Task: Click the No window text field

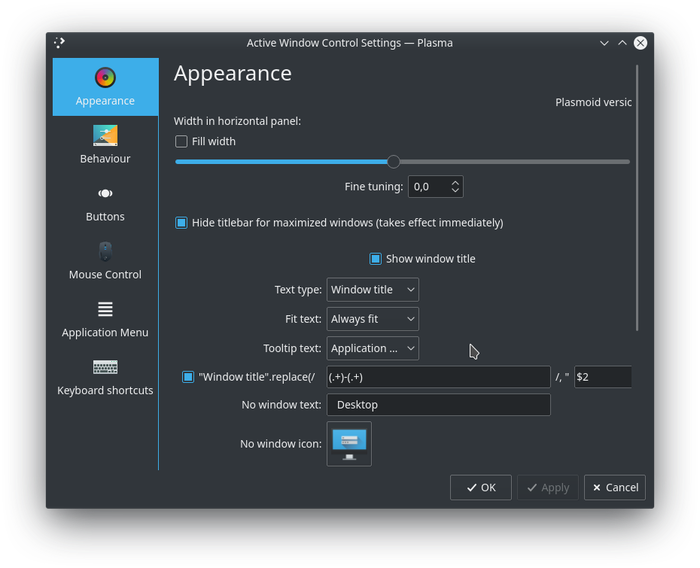Action: click(438, 405)
